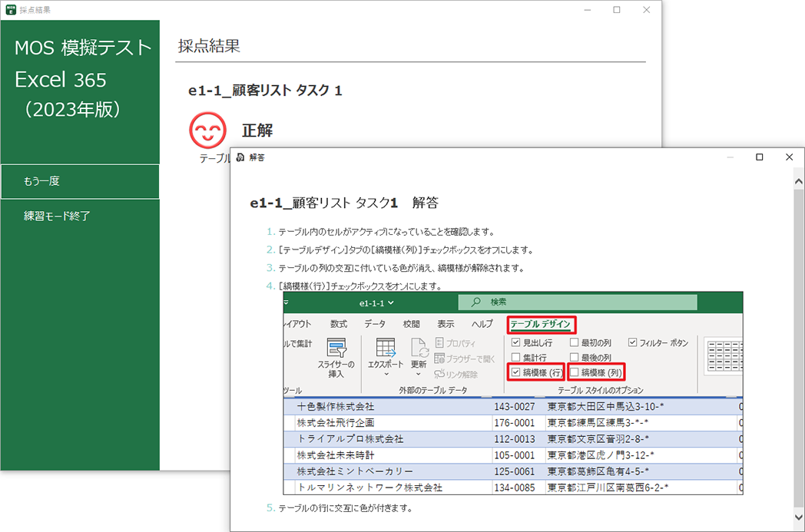Viewport: 805px width, 532px height.
Task: Enable the 縞模様 (列) checkbox
Action: (x=575, y=372)
